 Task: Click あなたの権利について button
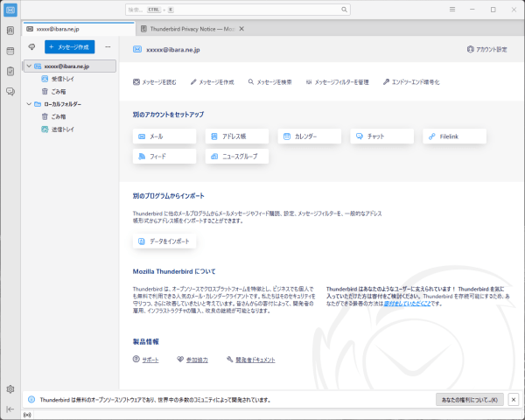coord(470,400)
